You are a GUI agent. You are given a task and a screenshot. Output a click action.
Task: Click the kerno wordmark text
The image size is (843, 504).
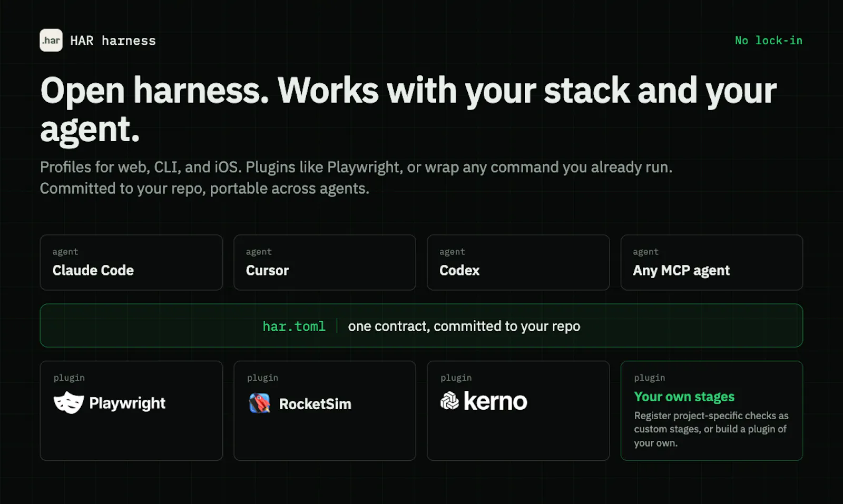495,401
